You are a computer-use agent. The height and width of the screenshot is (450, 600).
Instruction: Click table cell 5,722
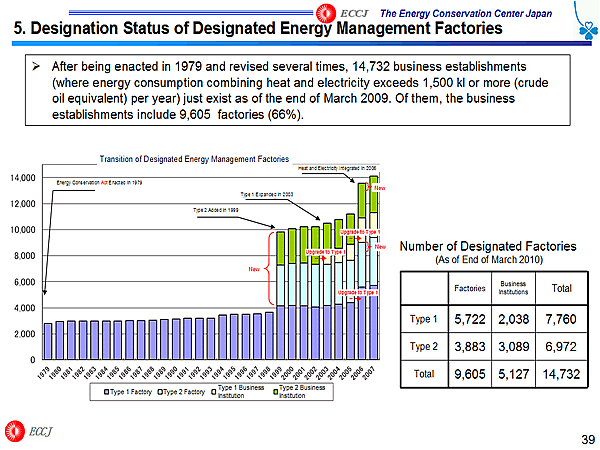coord(470,319)
